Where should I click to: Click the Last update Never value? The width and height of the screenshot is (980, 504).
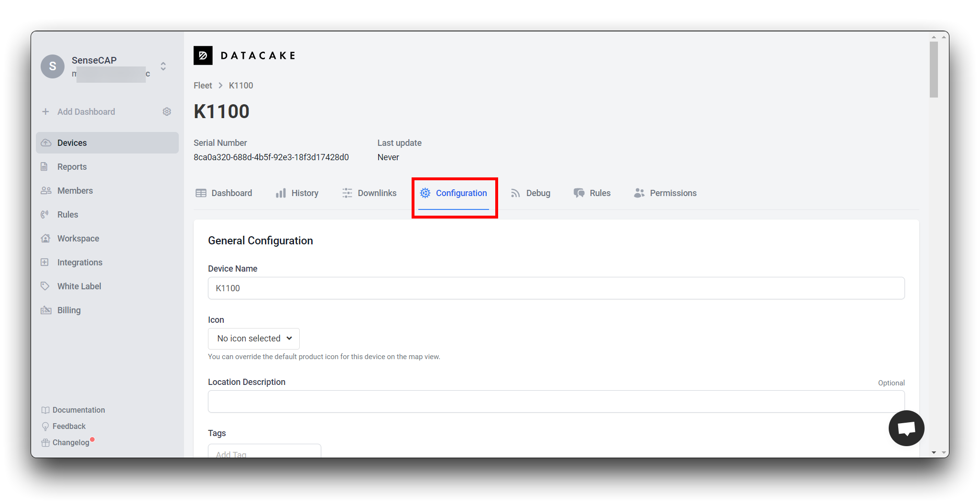[388, 157]
